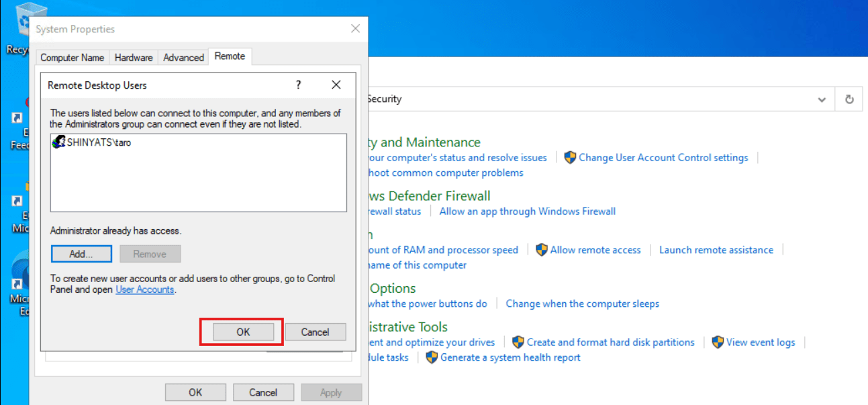The height and width of the screenshot is (405, 868).
Task: Click the Add... button
Action: tap(81, 254)
